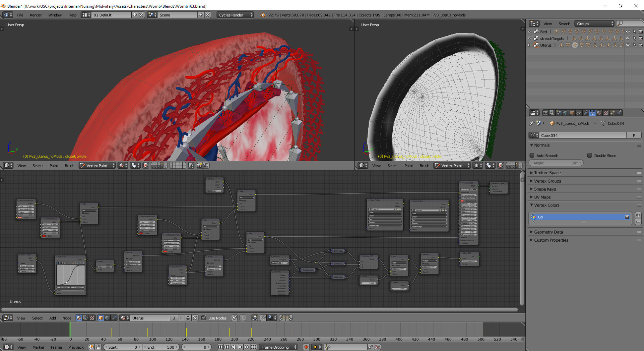The image size is (644, 351).
Task: Open the Cycles Render engine dropdown
Action: [235, 15]
